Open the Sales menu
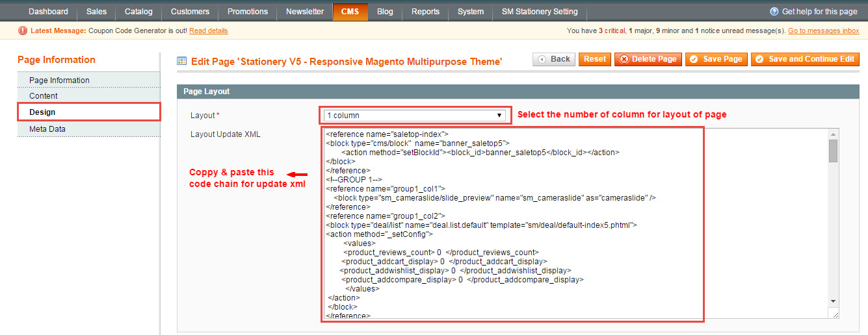 point(96,12)
